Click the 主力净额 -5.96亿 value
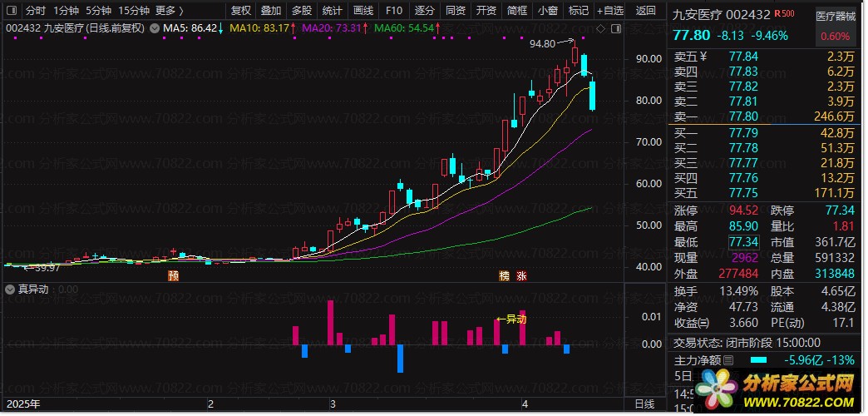Screen dimensions: 868x416 [x=804, y=360]
